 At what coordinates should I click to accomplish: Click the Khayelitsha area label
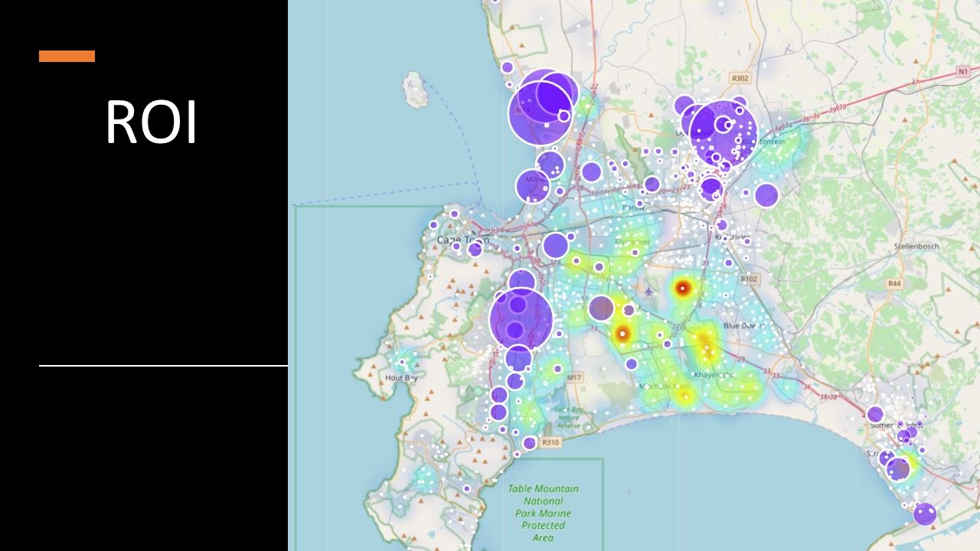pyautogui.click(x=714, y=375)
